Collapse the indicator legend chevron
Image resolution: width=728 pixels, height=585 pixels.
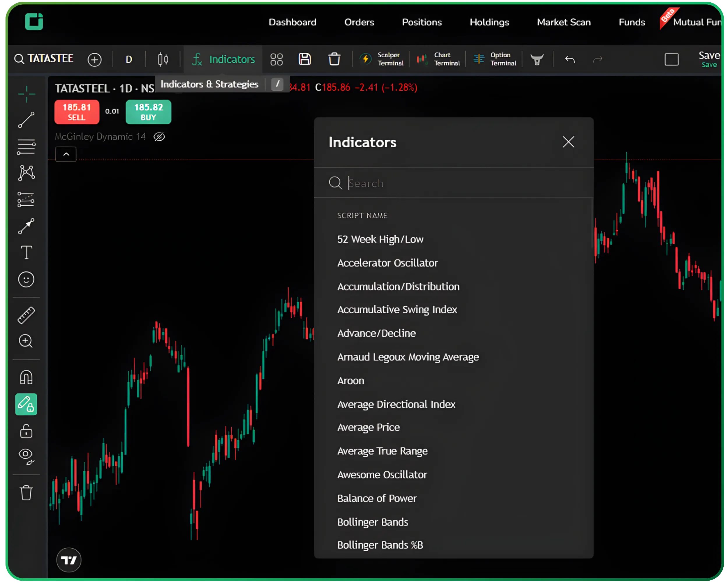pyautogui.click(x=66, y=154)
